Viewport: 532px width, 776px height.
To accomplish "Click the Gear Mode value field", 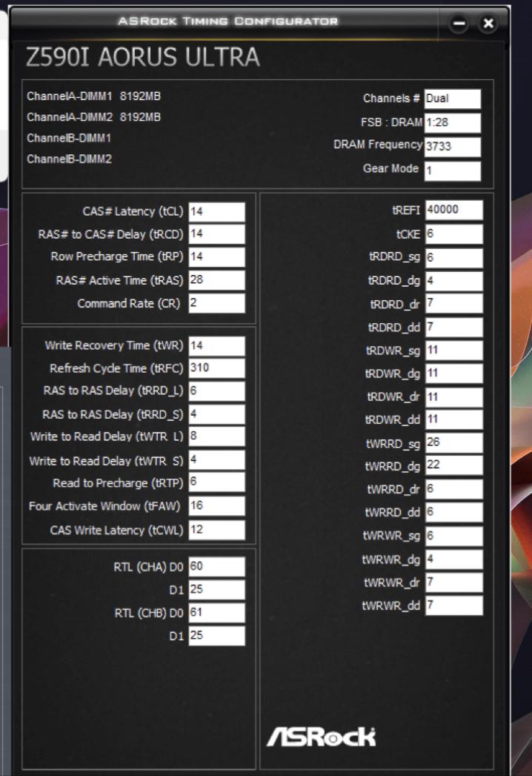I will click(x=452, y=170).
